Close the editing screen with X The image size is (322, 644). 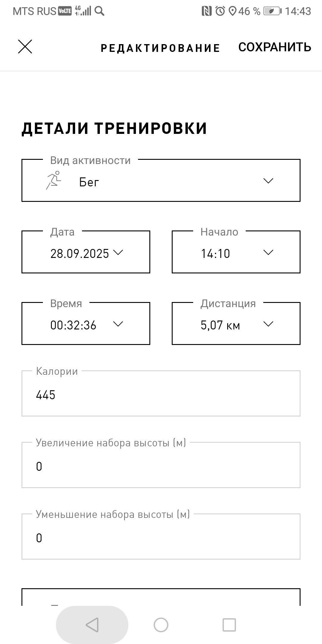point(25,47)
